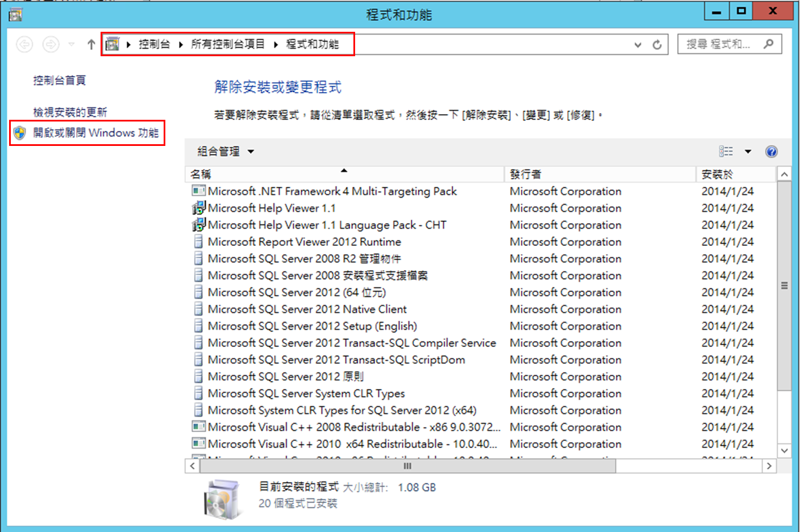Viewport: 800px width, 532px height.
Task: Click publisher cell of .NET Framework 4 row
Action: (x=565, y=191)
